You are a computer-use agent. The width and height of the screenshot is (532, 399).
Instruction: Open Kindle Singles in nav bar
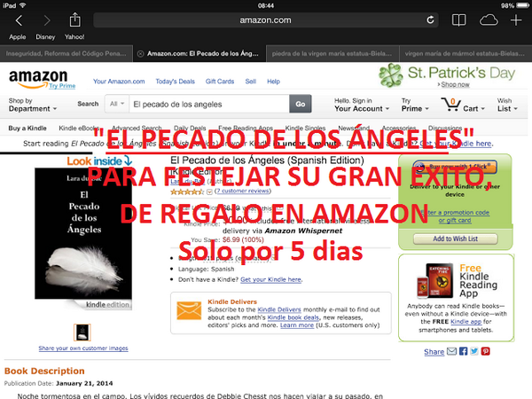pyautogui.click(x=305, y=129)
